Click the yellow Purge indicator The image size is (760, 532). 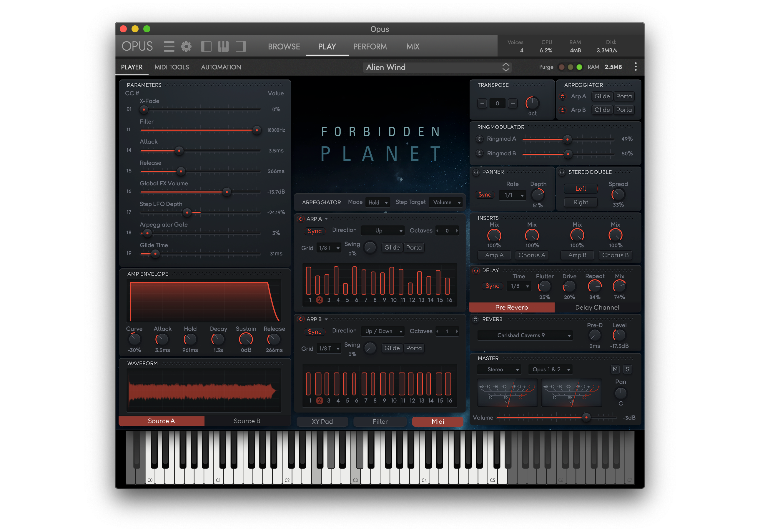570,67
